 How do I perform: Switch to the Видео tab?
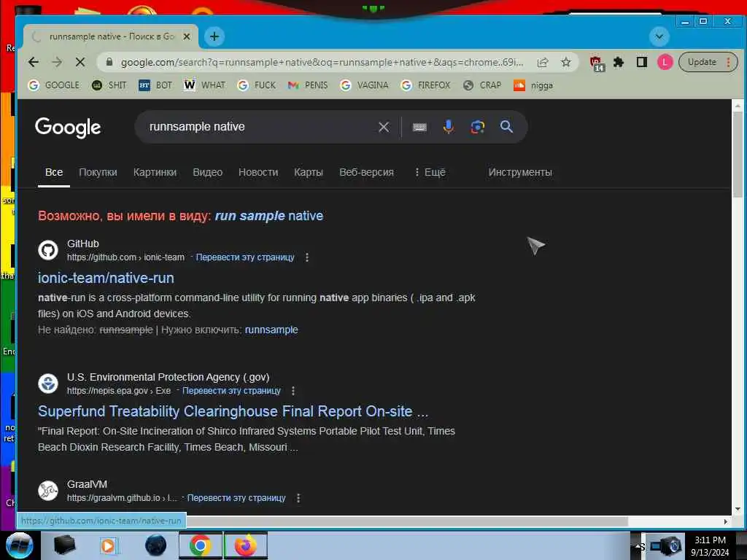click(x=207, y=172)
